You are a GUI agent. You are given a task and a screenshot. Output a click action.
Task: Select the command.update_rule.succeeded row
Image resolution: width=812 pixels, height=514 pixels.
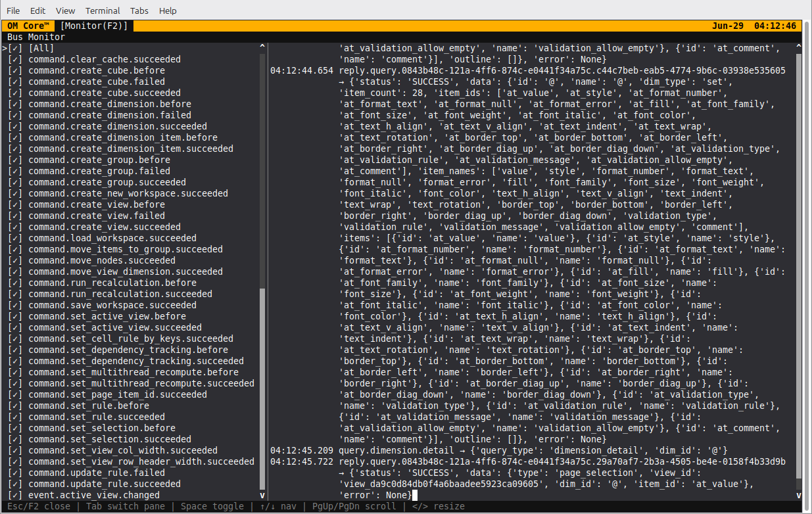(131, 484)
